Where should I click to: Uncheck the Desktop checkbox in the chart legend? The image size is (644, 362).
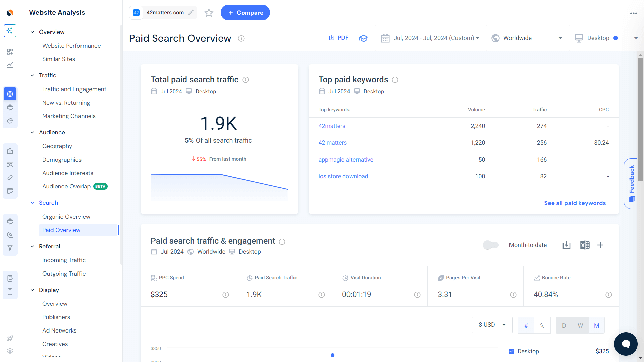click(x=512, y=351)
